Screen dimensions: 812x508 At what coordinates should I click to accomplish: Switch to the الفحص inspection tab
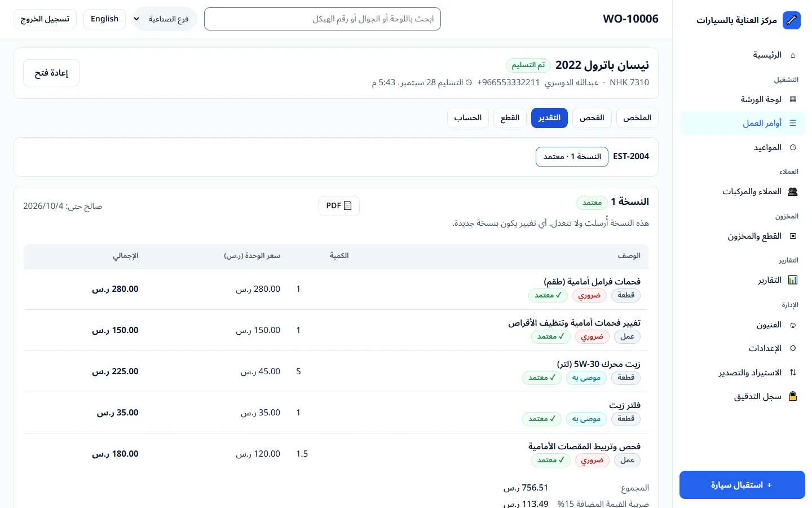[x=592, y=118]
